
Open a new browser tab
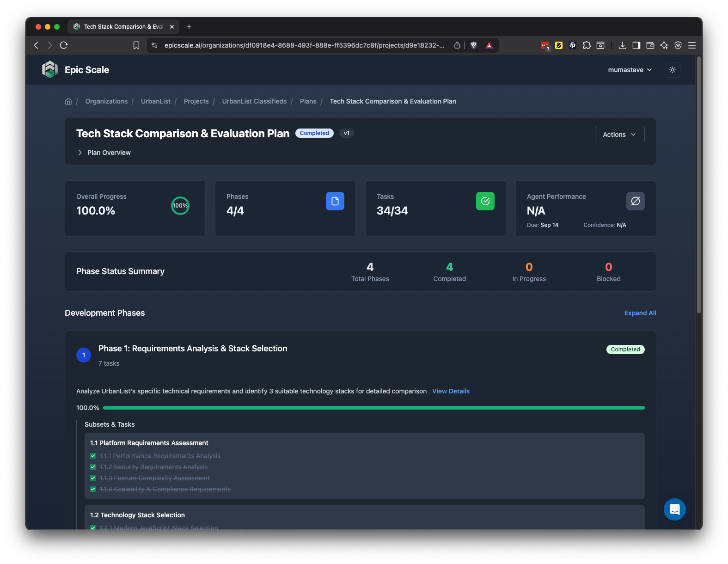(x=189, y=27)
